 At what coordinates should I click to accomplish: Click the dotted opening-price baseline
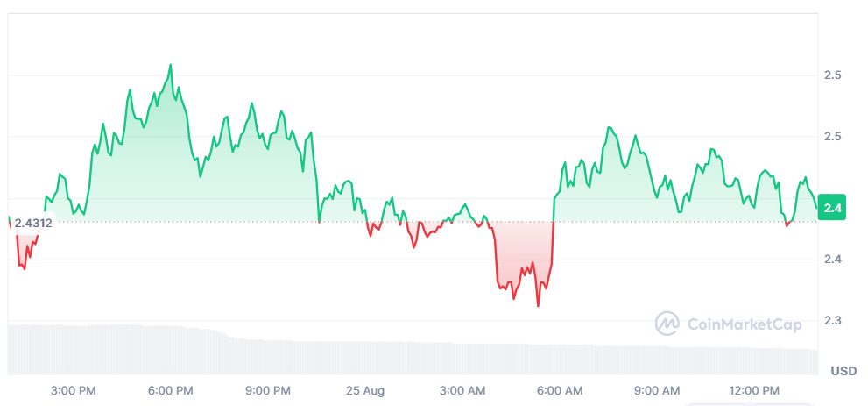pos(413,222)
